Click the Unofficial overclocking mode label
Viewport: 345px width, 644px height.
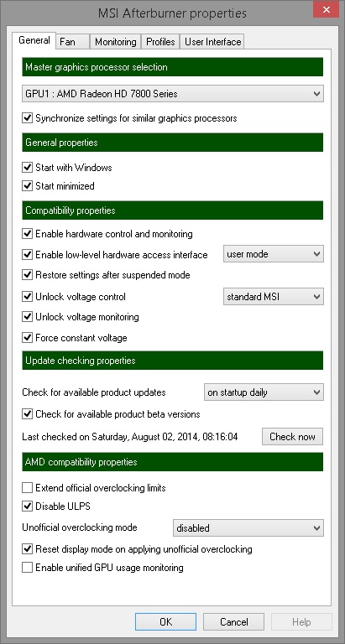pos(80,527)
